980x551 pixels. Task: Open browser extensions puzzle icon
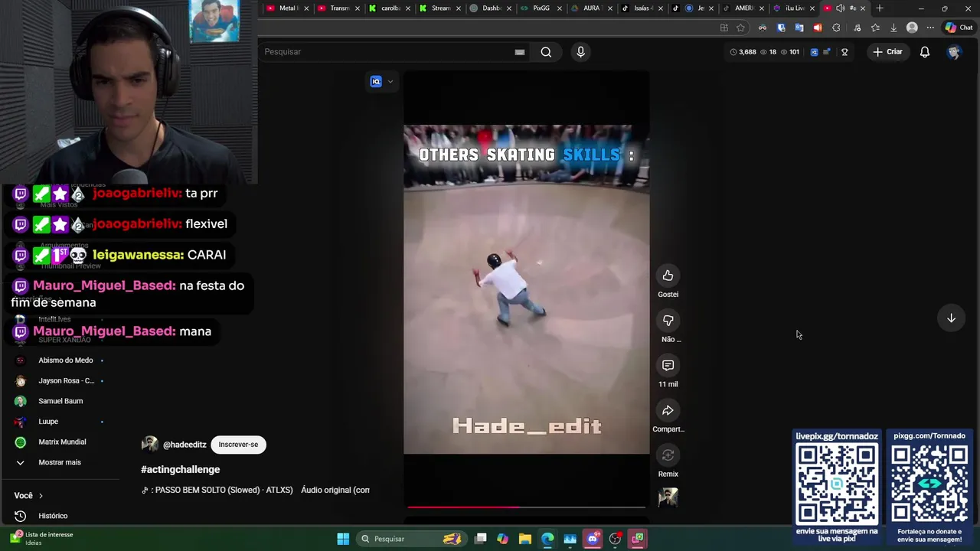coord(836,28)
